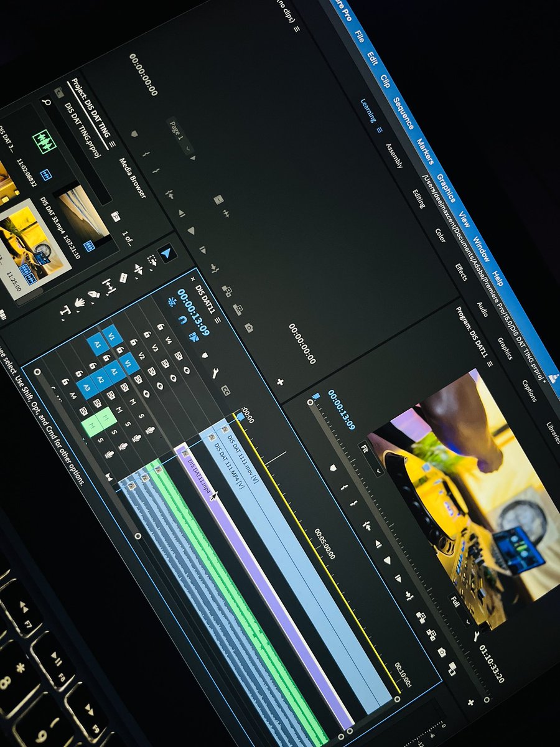The height and width of the screenshot is (747, 560).
Task: Select the Type tool
Action: tap(65, 310)
